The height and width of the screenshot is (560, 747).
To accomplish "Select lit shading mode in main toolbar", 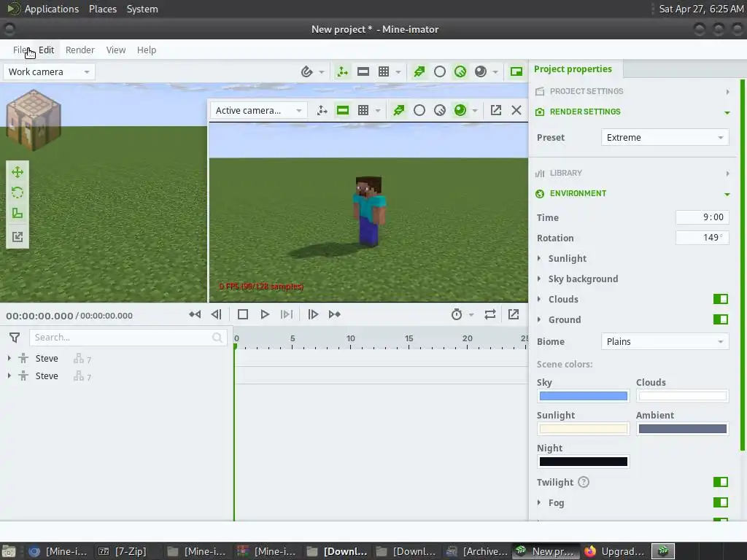I will click(460, 72).
